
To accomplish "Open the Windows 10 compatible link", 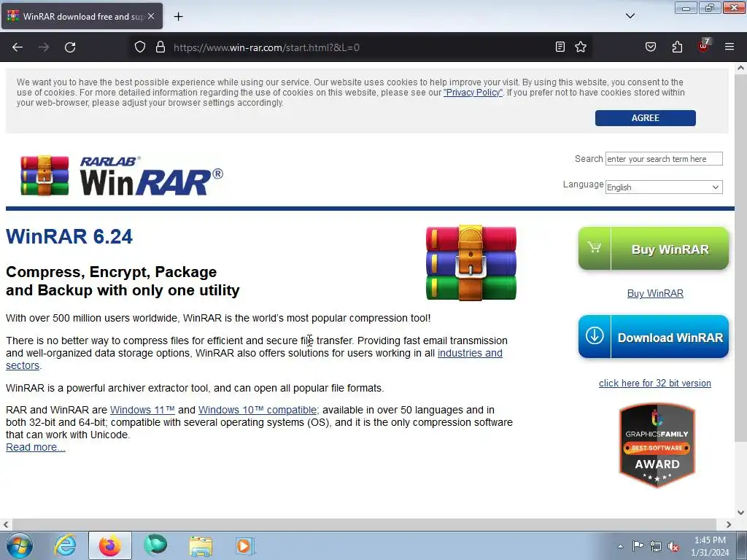I will tap(258, 410).
